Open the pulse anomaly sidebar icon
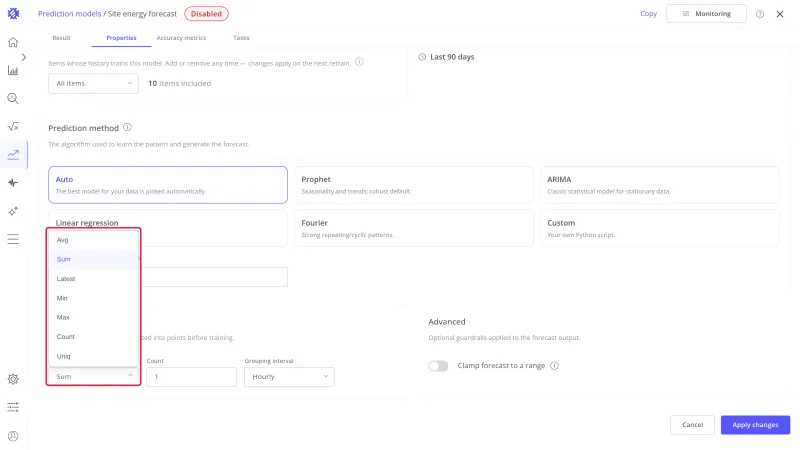This screenshot has width=800, height=450. tap(13, 183)
